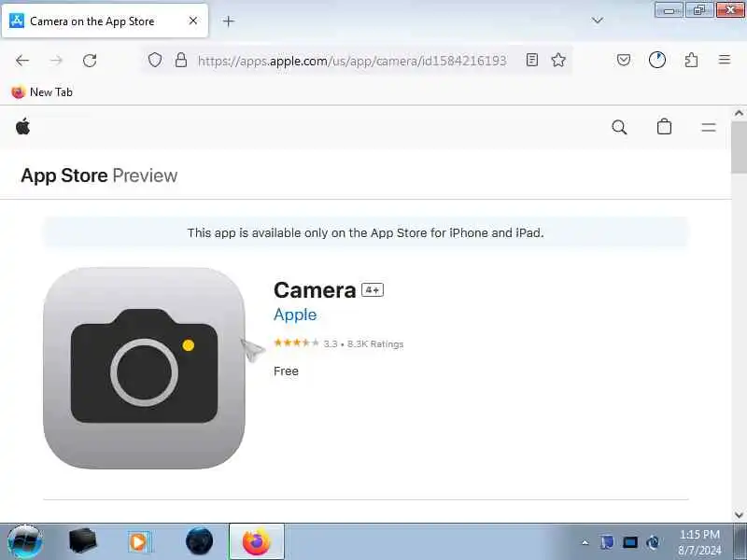
Task: Click the sync tray icon
Action: pyautogui.click(x=653, y=542)
